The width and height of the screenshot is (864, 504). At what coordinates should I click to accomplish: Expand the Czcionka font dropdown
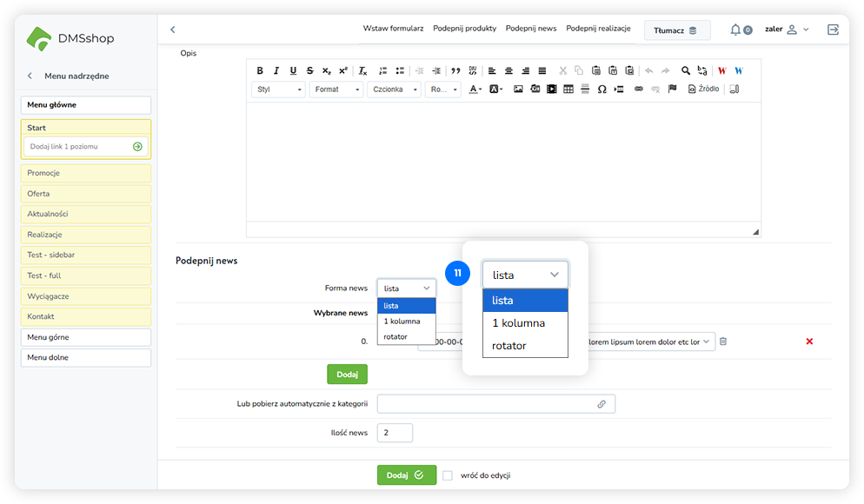[x=393, y=89]
